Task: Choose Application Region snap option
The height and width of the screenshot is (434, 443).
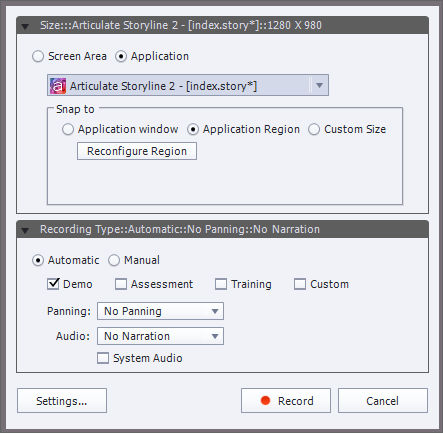Action: click(193, 129)
